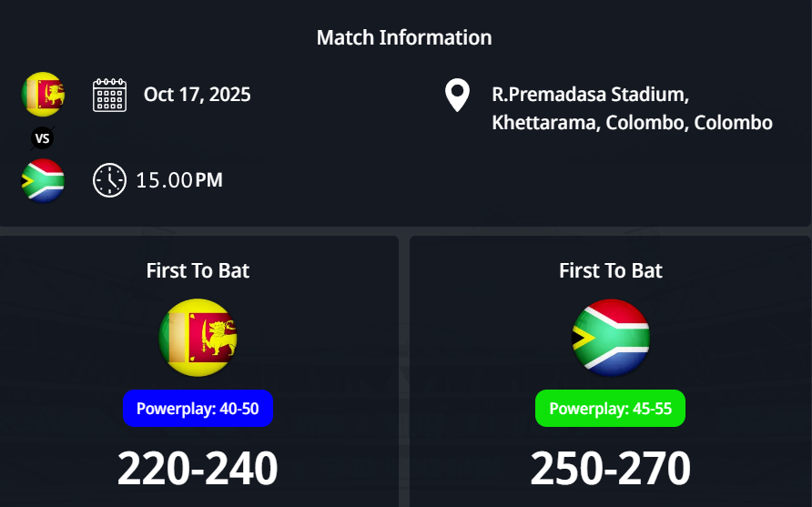Click First To Bat heading above Sri Lanka flag

click(198, 270)
